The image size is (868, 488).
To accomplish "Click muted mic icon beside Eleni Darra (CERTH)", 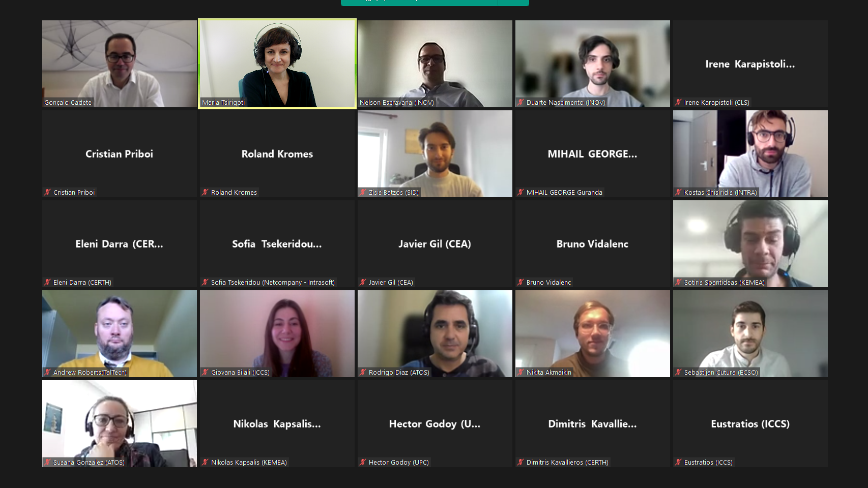I will [47, 283].
